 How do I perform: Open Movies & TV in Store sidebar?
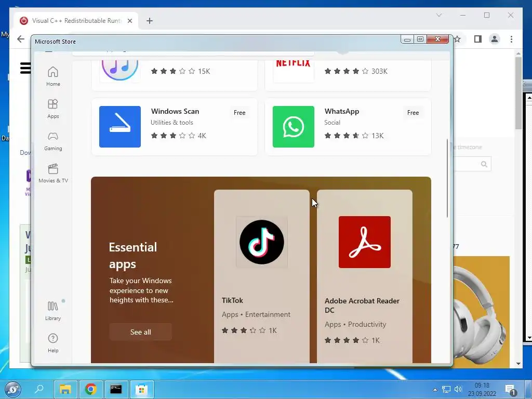tap(53, 173)
